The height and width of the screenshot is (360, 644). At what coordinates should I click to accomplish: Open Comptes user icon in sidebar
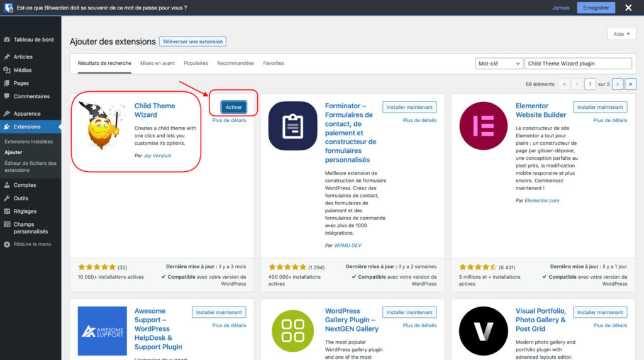click(6, 185)
